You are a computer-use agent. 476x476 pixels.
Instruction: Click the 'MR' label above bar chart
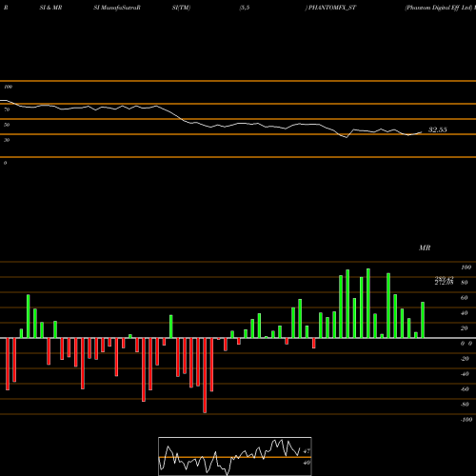click(425, 248)
